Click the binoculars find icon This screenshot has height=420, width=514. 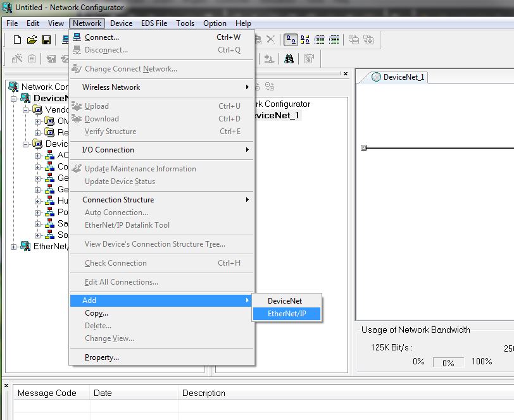289,59
